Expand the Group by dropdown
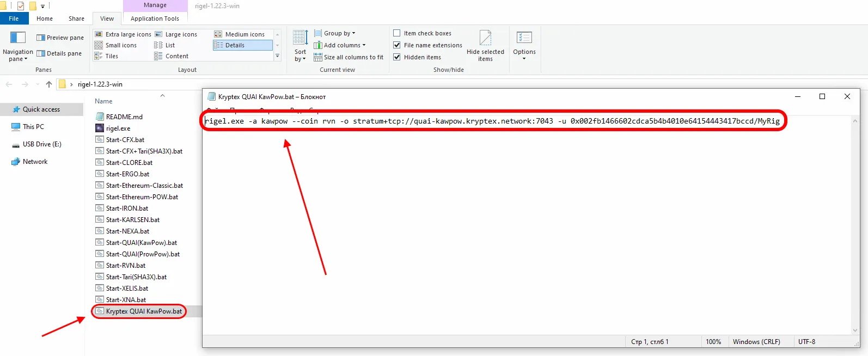The height and width of the screenshot is (356, 868). (339, 33)
